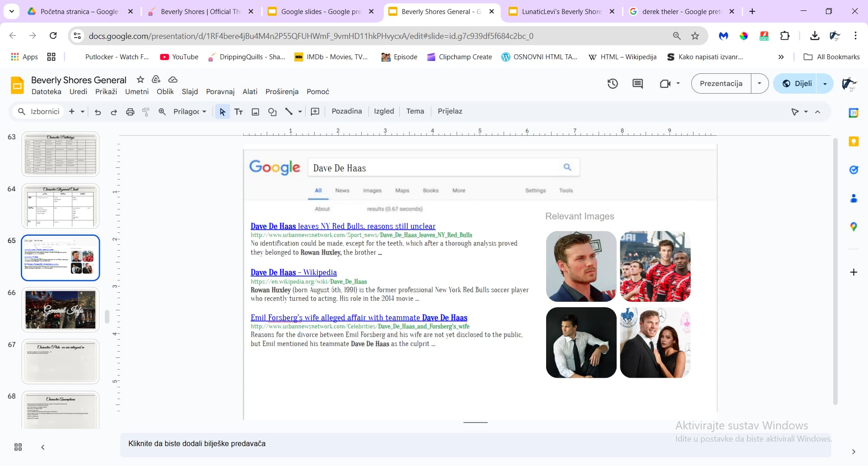Open the Umetni menu
This screenshot has height=466, width=868.
click(137, 92)
